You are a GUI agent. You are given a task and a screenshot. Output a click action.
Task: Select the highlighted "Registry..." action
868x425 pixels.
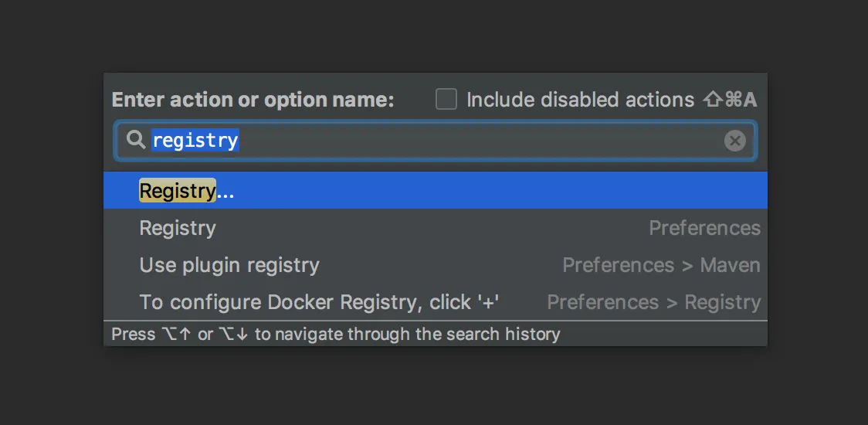[435, 190]
